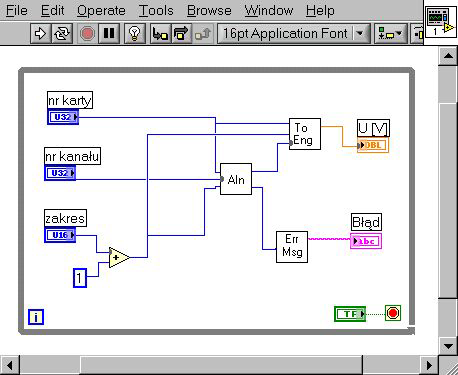Click the Abort Execution stop button
458x375 pixels.
pos(88,33)
